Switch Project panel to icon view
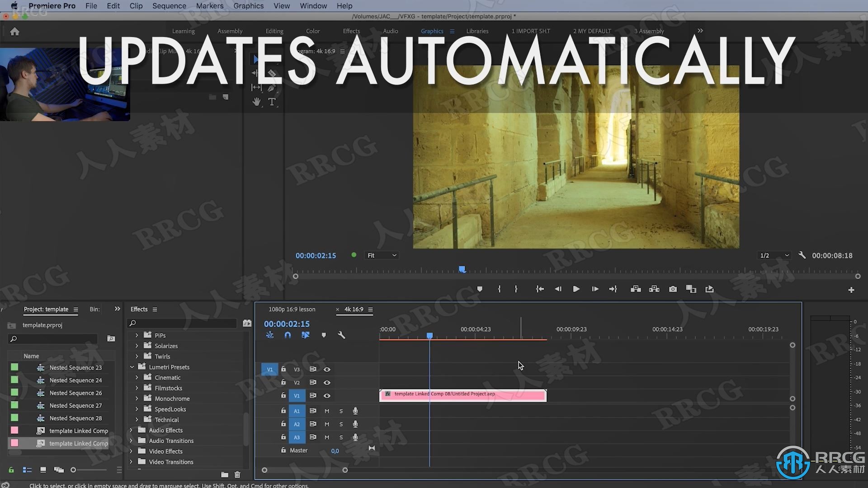The height and width of the screenshot is (488, 868). pyautogui.click(x=43, y=470)
